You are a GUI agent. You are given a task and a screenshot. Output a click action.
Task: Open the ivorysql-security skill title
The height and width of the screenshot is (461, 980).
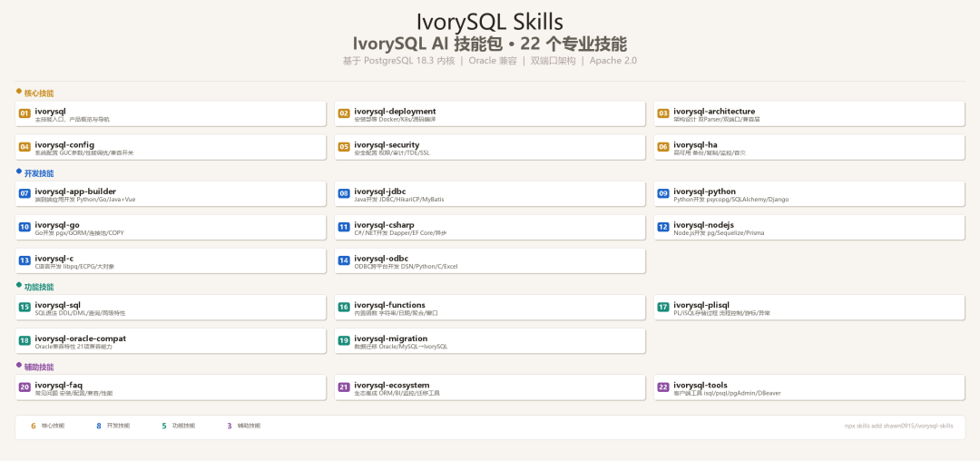point(387,145)
